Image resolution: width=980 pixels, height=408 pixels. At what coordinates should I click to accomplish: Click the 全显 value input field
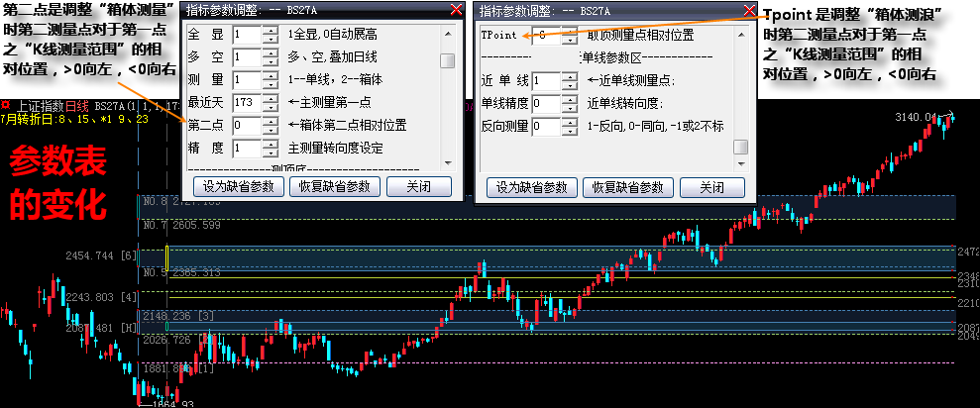click(247, 35)
